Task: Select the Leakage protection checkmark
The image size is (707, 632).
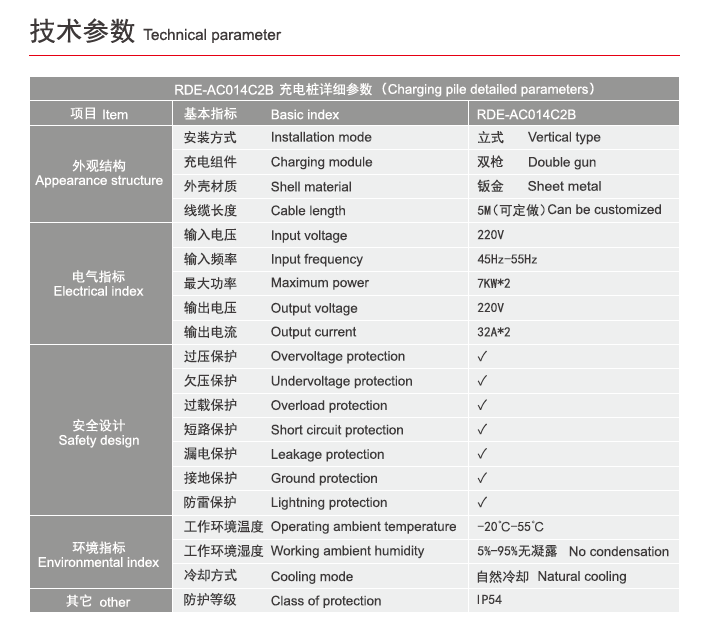Action: pos(482,454)
